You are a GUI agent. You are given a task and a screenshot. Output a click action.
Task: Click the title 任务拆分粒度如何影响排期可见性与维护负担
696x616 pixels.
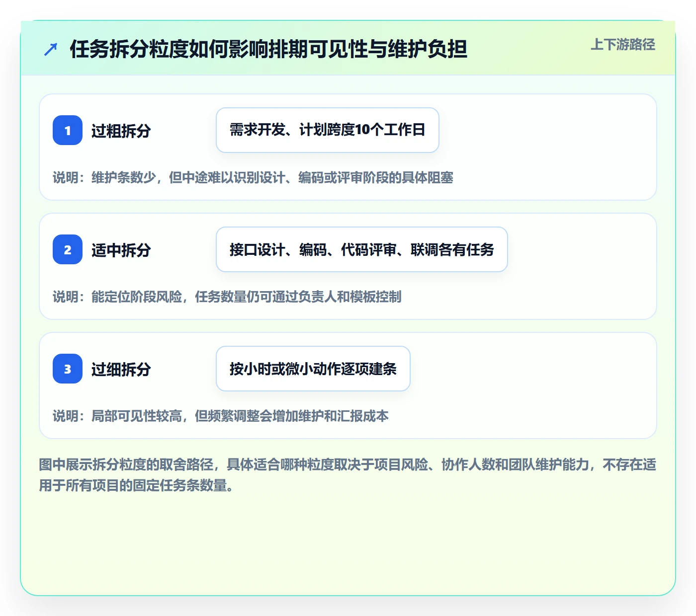click(x=268, y=49)
